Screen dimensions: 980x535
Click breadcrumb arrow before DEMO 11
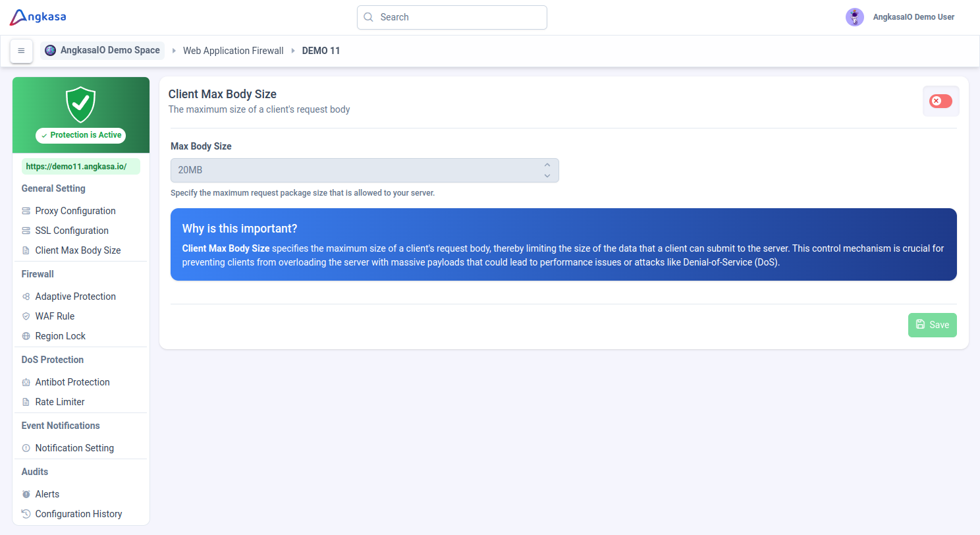coord(293,51)
